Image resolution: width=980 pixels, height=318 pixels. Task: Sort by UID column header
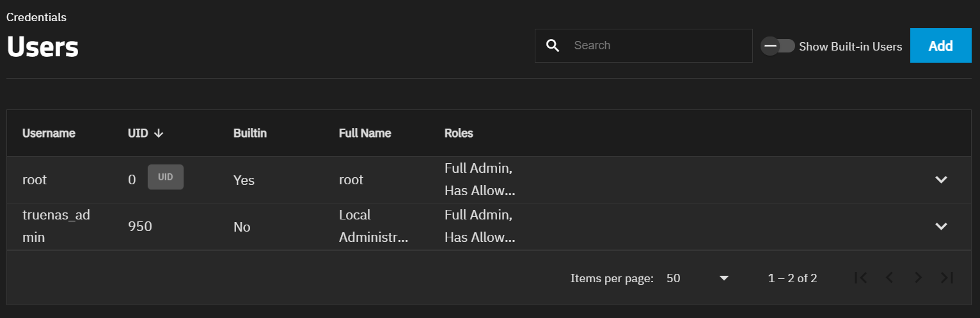click(x=138, y=133)
